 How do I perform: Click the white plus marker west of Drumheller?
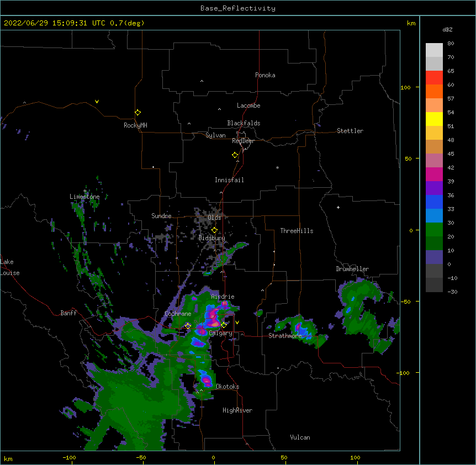(x=338, y=207)
